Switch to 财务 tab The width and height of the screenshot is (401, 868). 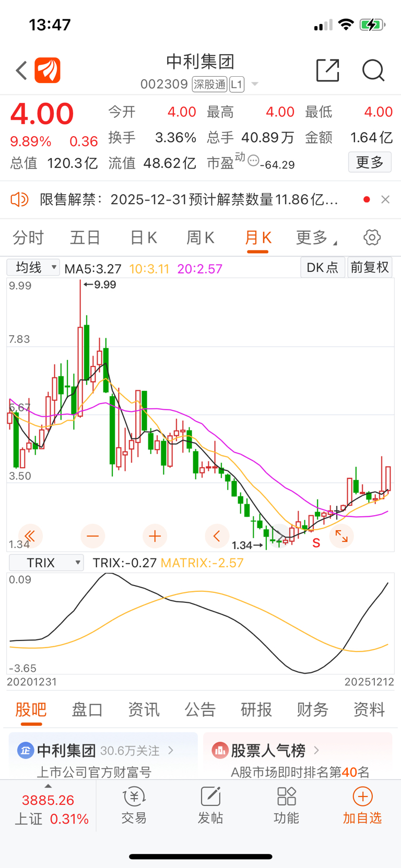click(313, 709)
